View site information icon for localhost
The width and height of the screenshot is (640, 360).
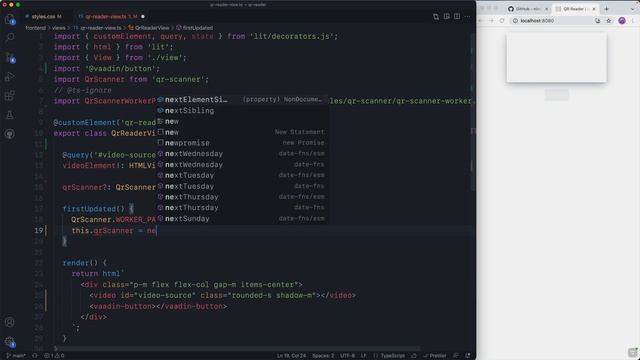[x=516, y=20]
